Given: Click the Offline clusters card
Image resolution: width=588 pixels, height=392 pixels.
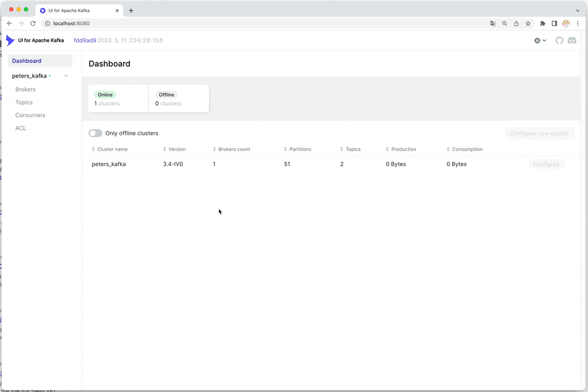Looking at the screenshot, I should tap(179, 99).
